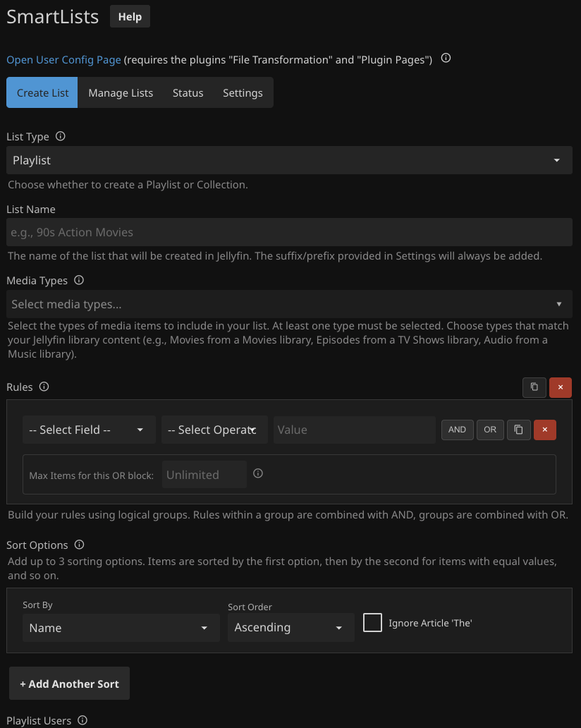Remove this rule row with the red X
Screen dimensions: 581x728
click(545, 430)
